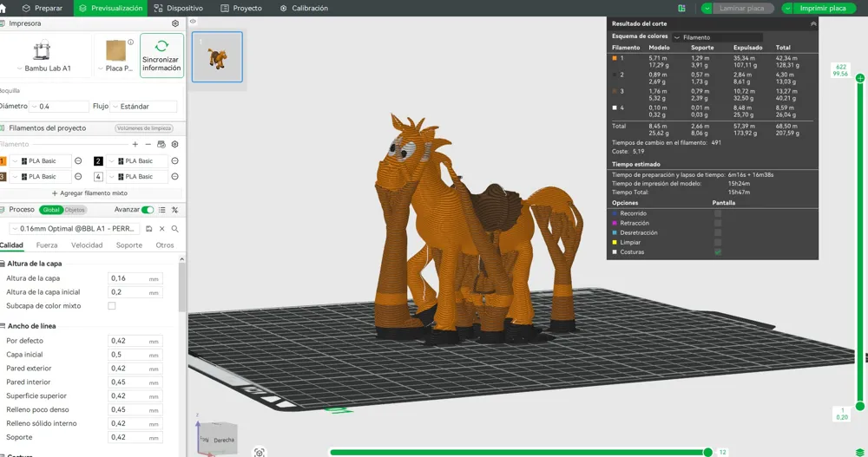This screenshot has width=868, height=457.
Task: Collapse the sidebar with the arrows icon
Action: [x=193, y=22]
